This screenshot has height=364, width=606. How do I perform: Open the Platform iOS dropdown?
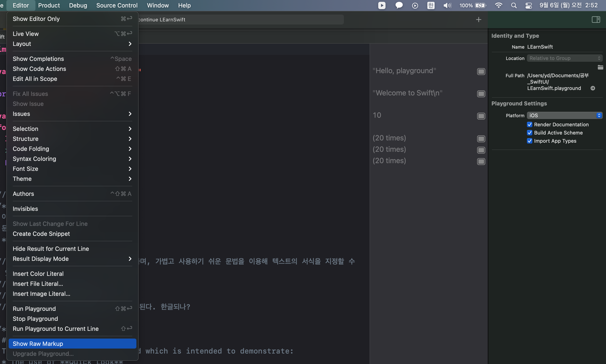564,115
